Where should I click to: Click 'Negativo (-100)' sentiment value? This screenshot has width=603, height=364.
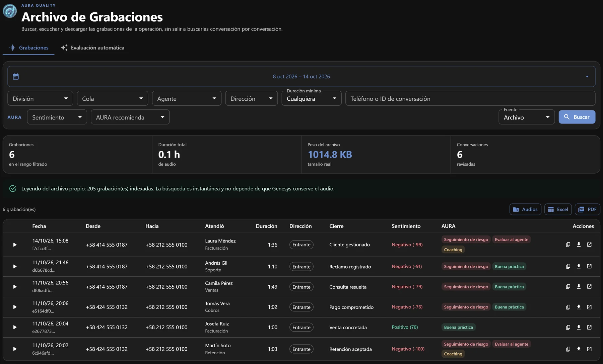[408, 349]
